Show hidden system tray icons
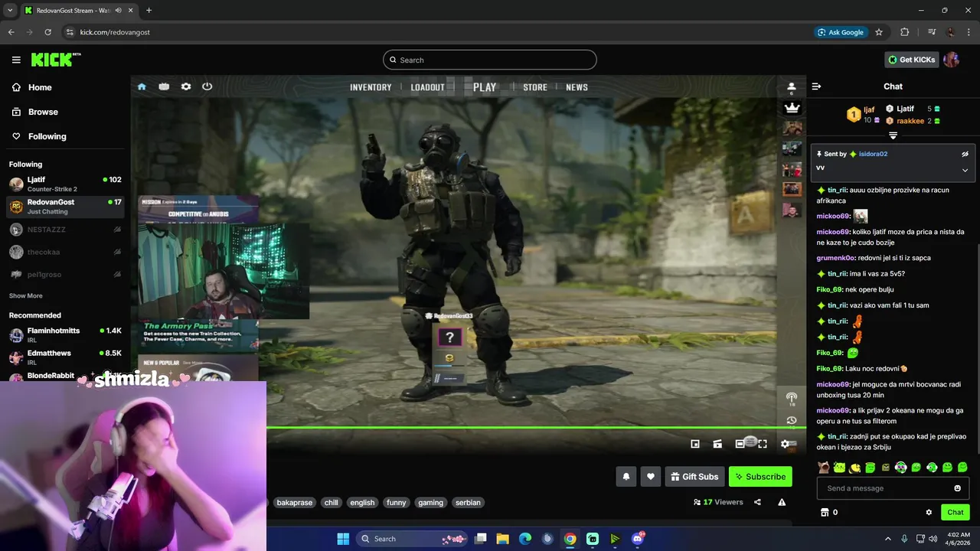980x551 pixels. [888, 539]
